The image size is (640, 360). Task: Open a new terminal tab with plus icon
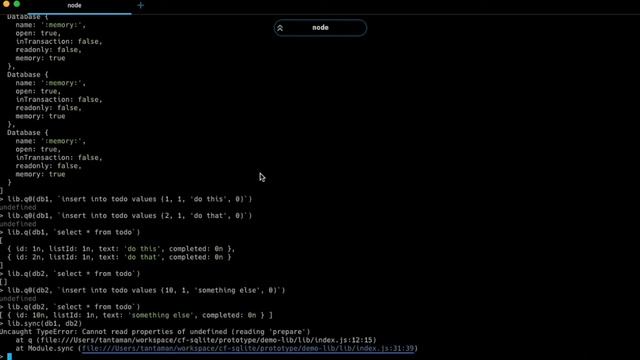tap(140, 5)
